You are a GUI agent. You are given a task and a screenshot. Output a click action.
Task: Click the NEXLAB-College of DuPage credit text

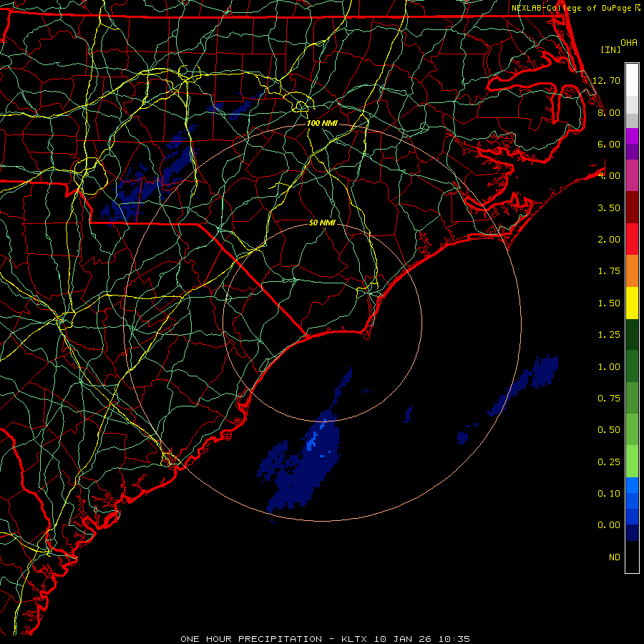(x=571, y=8)
